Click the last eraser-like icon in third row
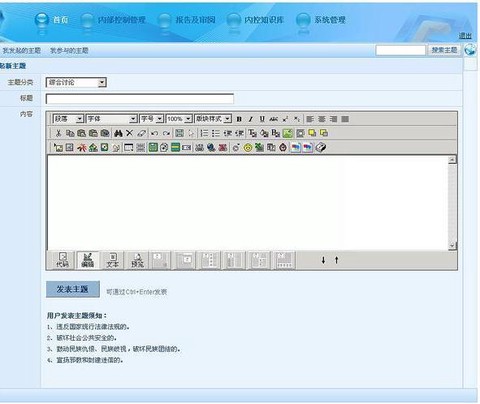Image resolution: width=480 pixels, height=404 pixels. point(320,147)
